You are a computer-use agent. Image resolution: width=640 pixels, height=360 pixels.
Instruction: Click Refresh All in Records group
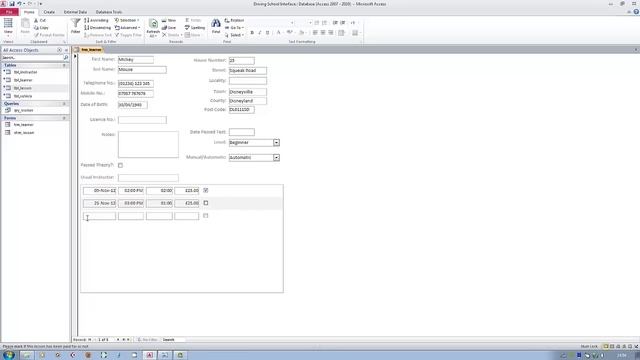[x=153, y=28]
